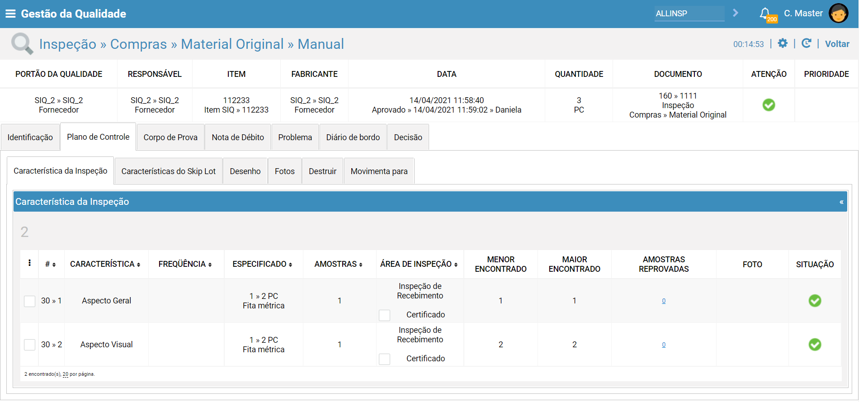
Task: Switch to Plano de Controle tab
Action: pos(98,137)
